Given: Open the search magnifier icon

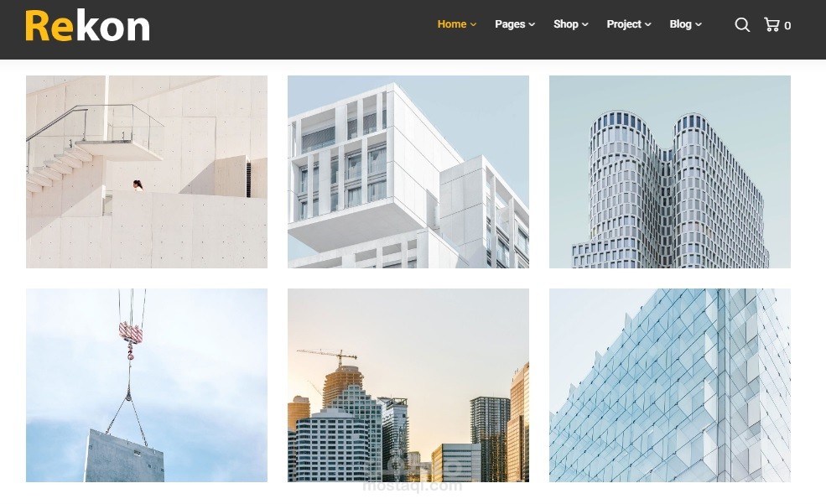Looking at the screenshot, I should (x=742, y=25).
